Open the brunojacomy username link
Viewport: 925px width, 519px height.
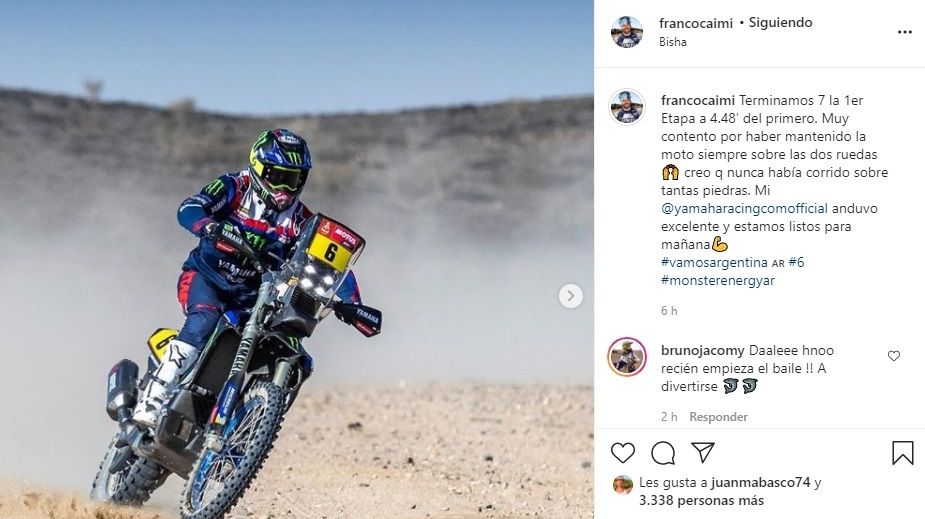click(x=703, y=350)
